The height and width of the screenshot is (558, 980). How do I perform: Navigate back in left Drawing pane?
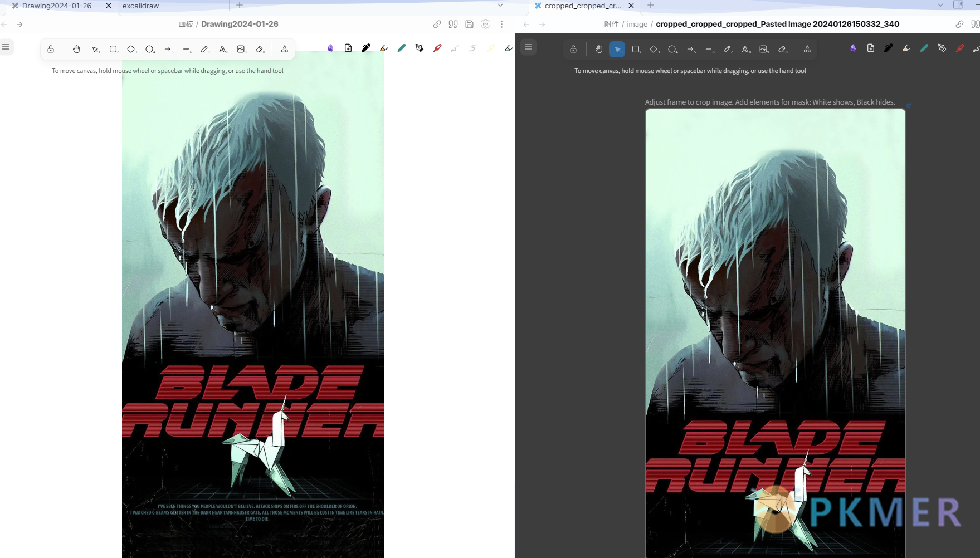(4, 25)
